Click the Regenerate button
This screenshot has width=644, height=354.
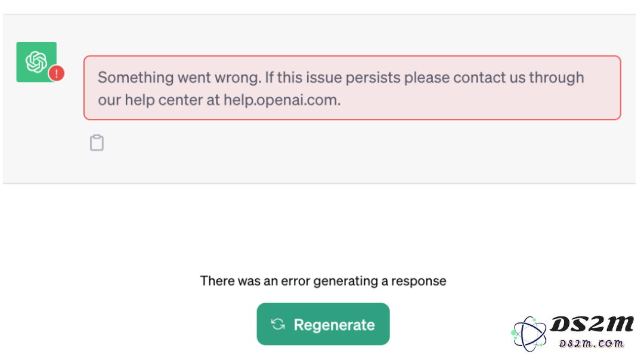(323, 324)
